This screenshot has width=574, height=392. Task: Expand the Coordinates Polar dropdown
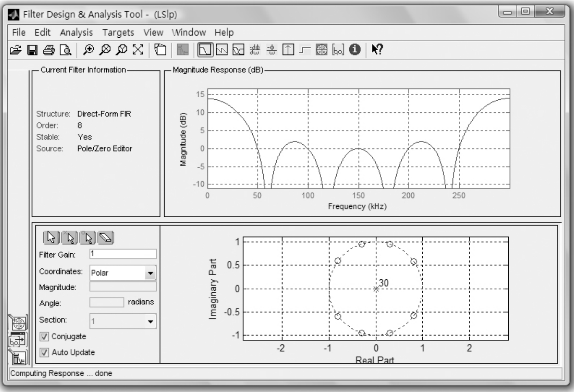[x=150, y=273]
